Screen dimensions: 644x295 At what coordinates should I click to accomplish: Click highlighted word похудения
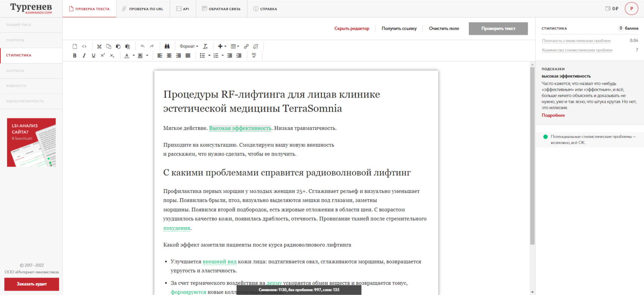tap(177, 228)
